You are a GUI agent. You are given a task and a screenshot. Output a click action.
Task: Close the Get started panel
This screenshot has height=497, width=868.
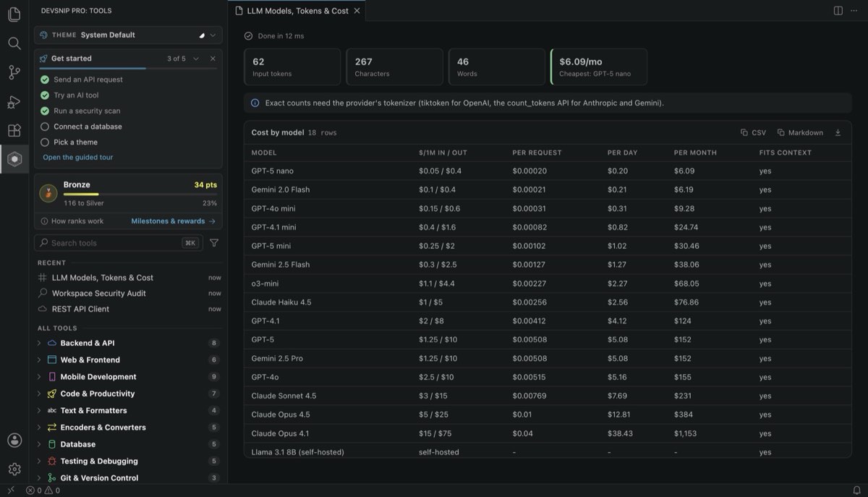point(213,59)
